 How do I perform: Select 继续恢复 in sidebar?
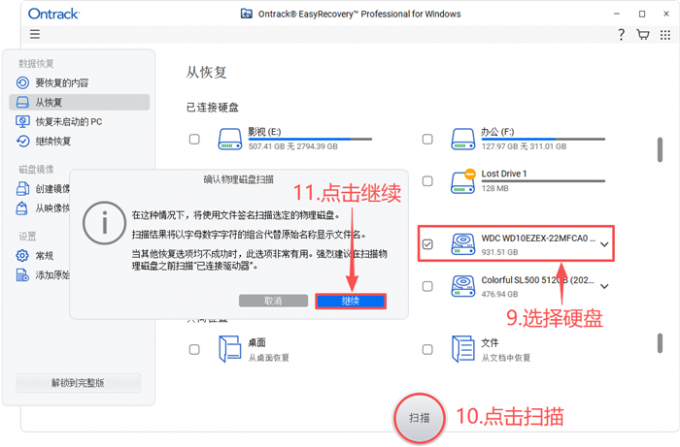click(x=79, y=141)
